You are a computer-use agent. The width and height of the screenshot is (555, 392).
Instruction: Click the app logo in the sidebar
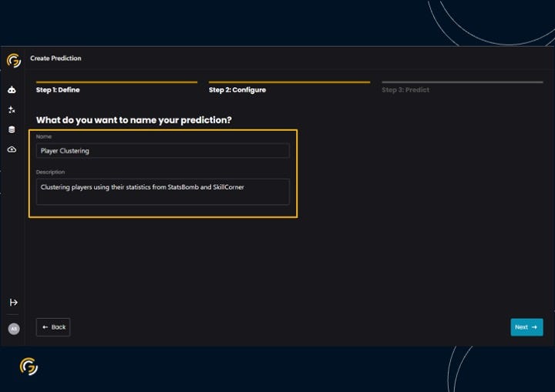[13, 61]
